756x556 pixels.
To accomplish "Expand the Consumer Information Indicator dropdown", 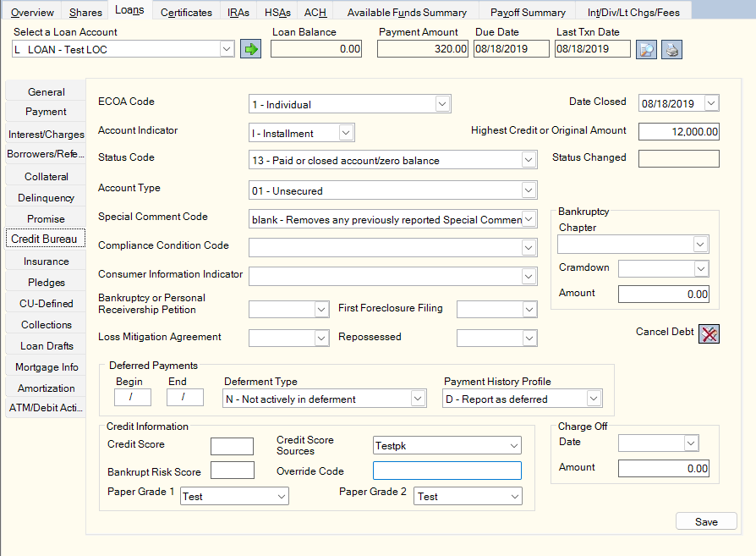I will click(x=529, y=277).
